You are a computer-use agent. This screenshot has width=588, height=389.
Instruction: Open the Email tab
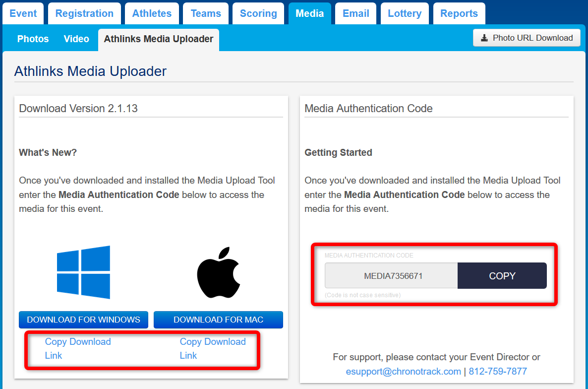[355, 13]
